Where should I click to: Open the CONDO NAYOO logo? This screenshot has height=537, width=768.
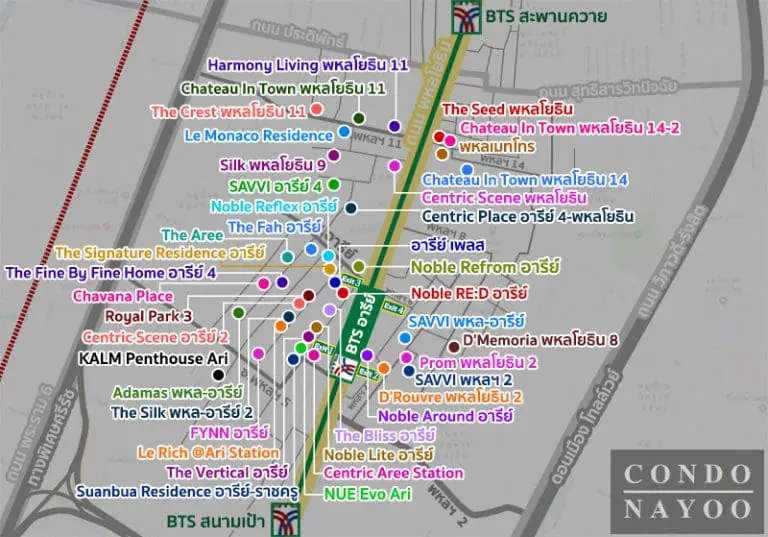pos(688,491)
